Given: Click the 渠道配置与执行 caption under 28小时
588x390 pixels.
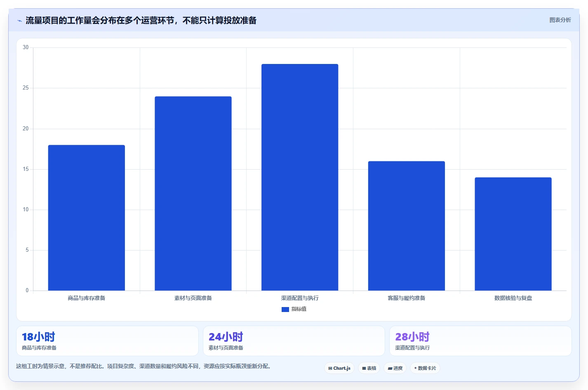Looking at the screenshot, I should pos(412,348).
